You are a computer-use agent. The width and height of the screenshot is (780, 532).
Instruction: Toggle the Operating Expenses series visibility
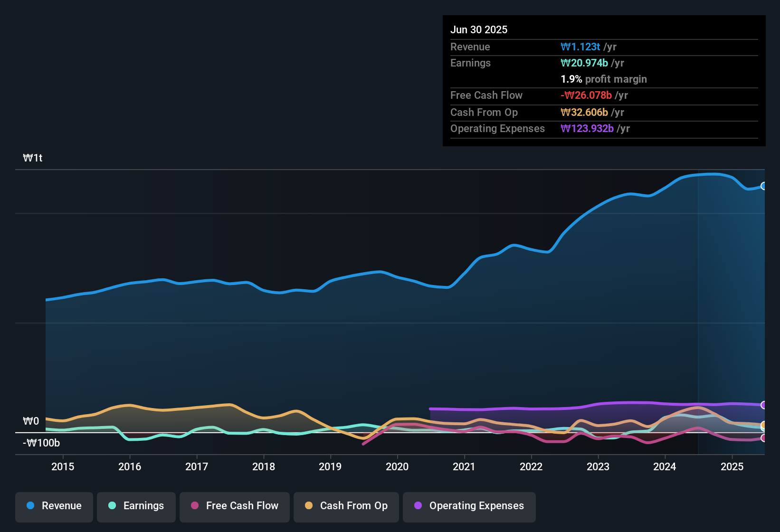pyautogui.click(x=469, y=506)
